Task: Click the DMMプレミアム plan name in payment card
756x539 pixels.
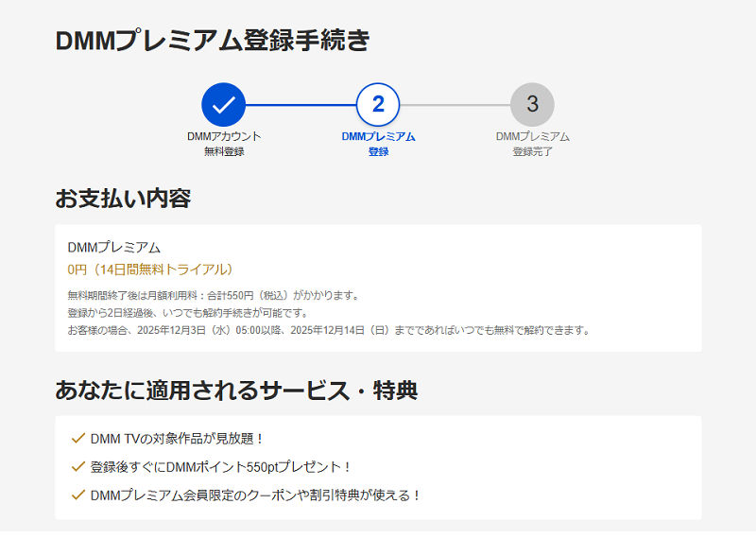Action: coord(114,248)
